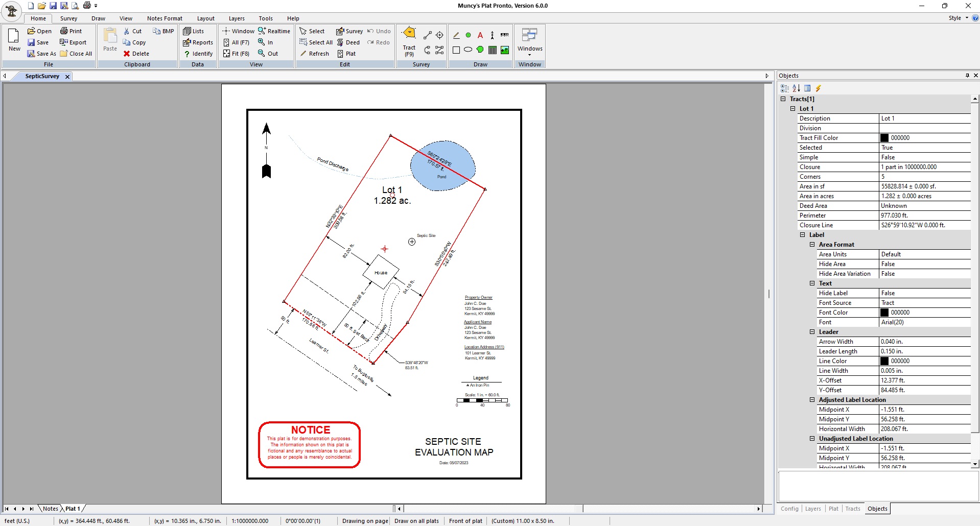Select the zoom Window tool

238,31
